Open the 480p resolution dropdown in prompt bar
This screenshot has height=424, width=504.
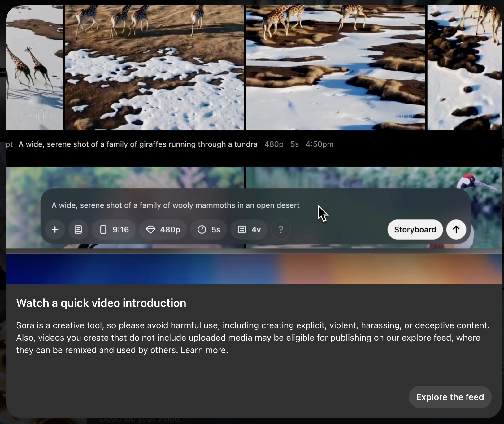[x=163, y=230]
